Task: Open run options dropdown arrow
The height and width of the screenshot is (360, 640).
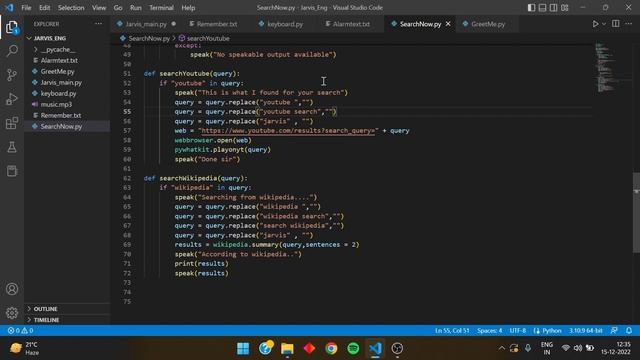Action: (604, 24)
